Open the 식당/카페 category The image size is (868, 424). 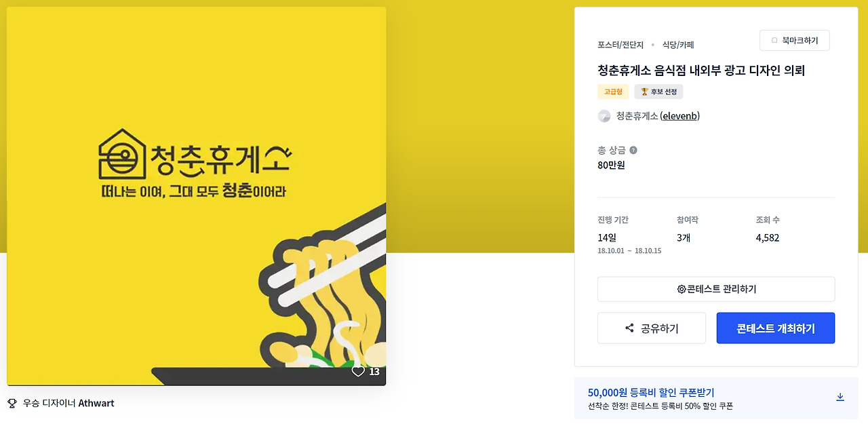pos(678,45)
